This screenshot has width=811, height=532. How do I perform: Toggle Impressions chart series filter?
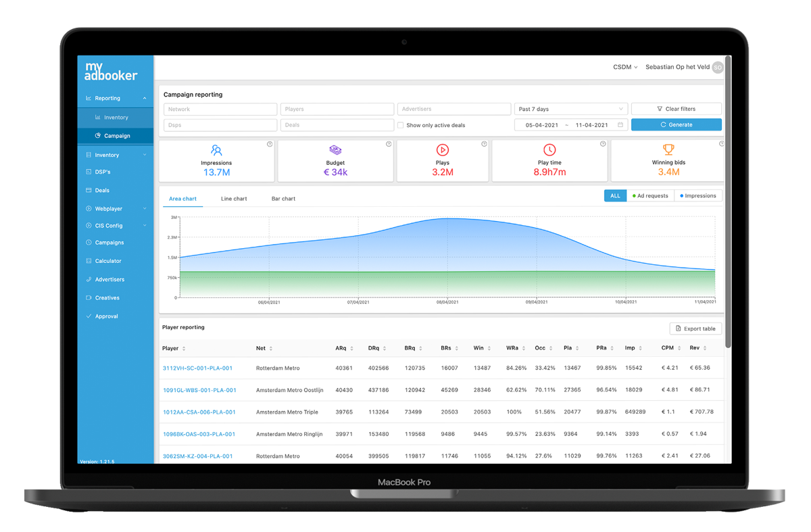click(697, 196)
